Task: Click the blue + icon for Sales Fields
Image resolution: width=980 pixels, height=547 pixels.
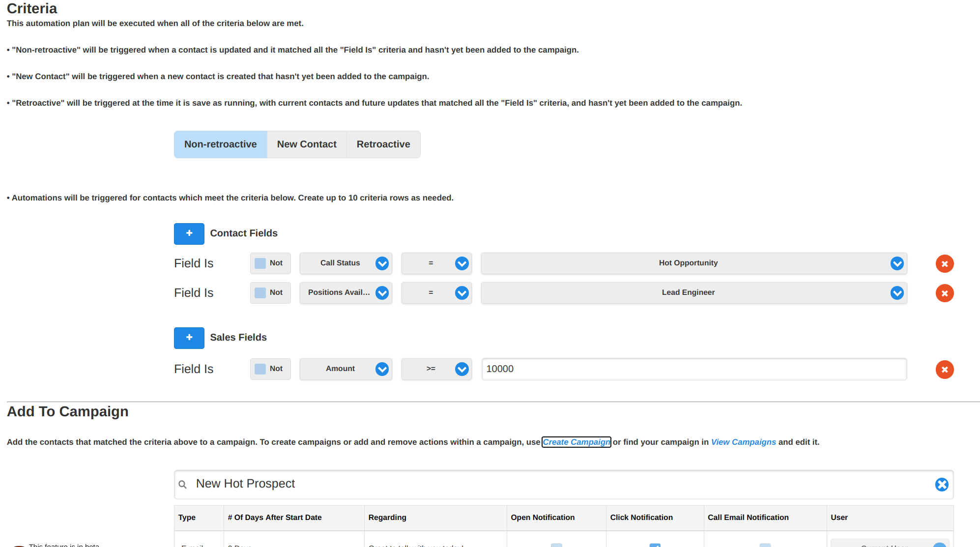Action: point(188,338)
